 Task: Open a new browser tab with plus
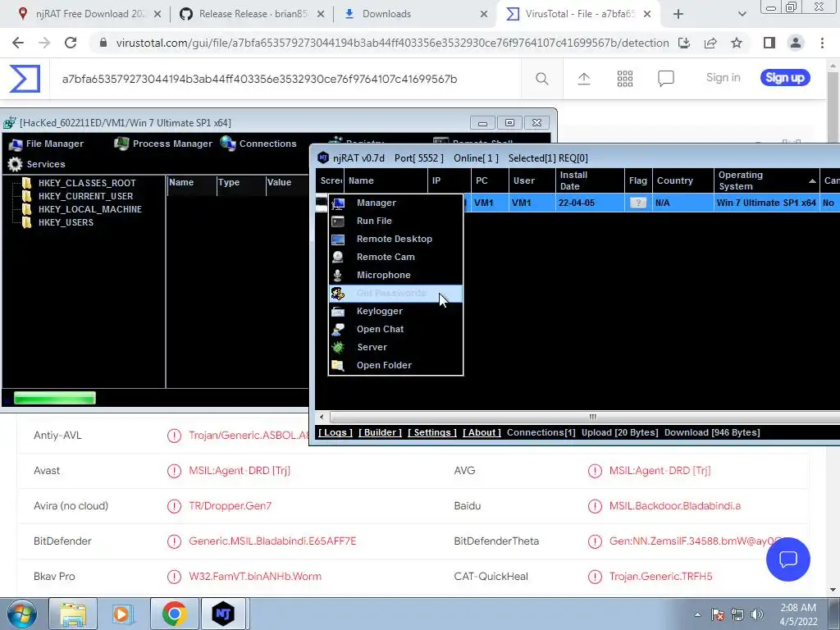(x=678, y=14)
